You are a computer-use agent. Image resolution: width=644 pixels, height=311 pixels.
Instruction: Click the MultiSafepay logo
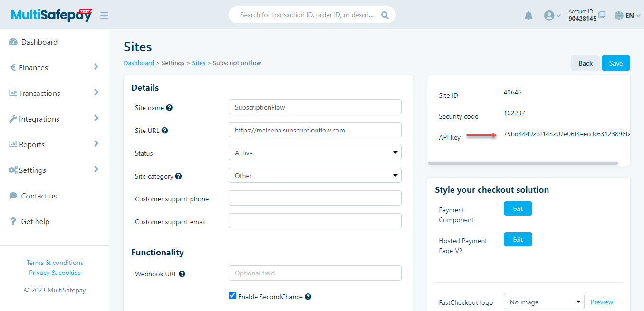coord(52,15)
